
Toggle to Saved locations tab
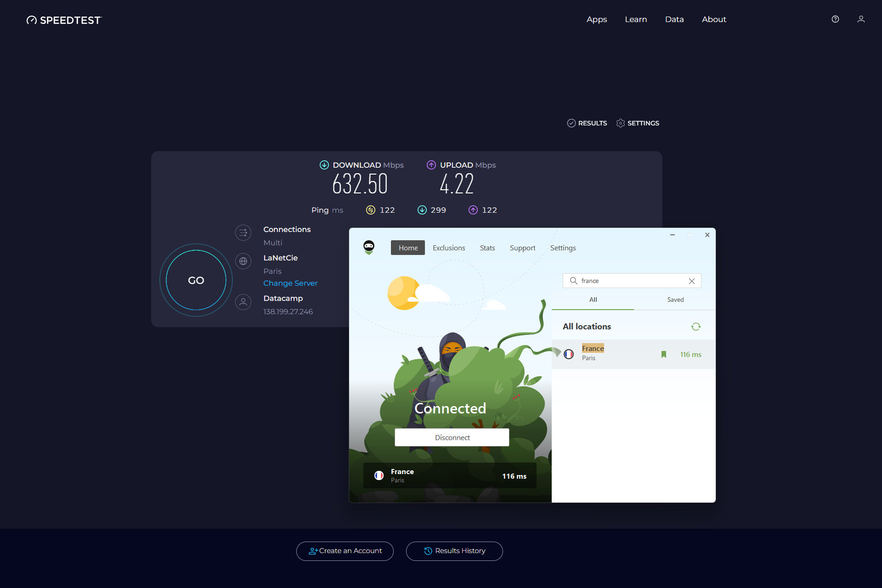(675, 300)
